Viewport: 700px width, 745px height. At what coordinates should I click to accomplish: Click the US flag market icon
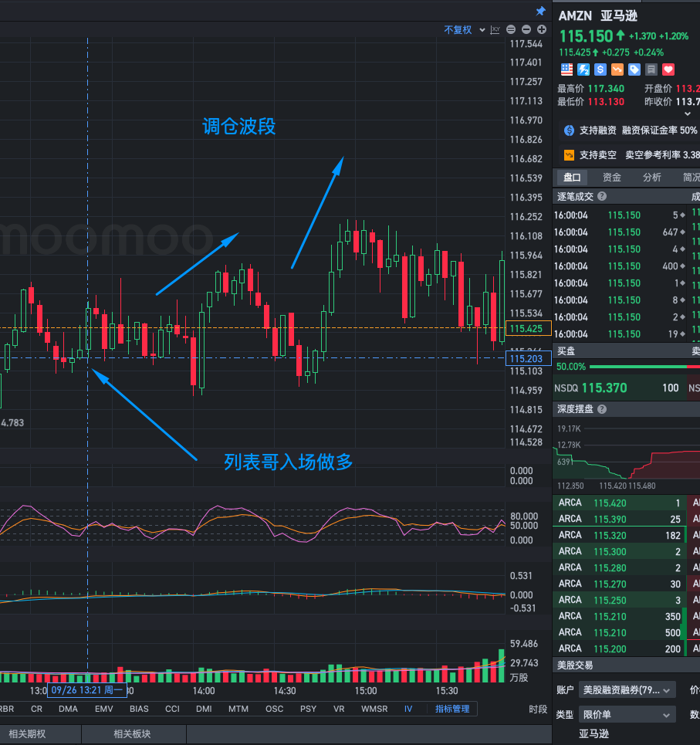point(566,69)
